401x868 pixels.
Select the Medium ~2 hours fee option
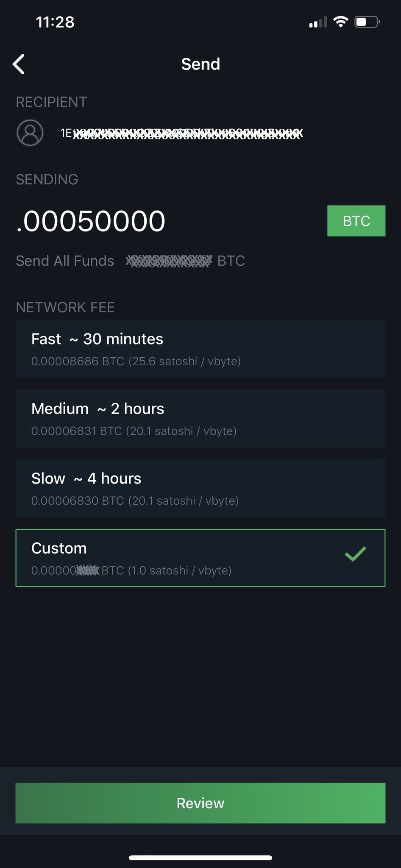200,419
